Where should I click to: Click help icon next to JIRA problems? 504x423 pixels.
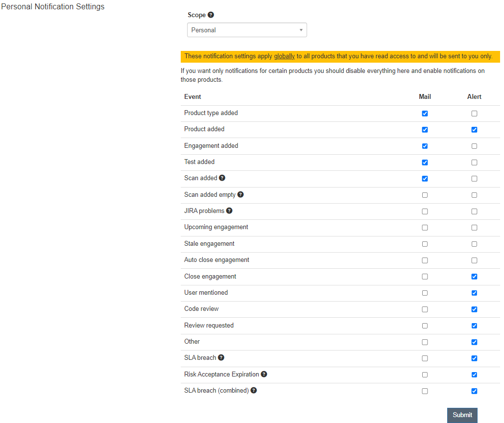(229, 211)
